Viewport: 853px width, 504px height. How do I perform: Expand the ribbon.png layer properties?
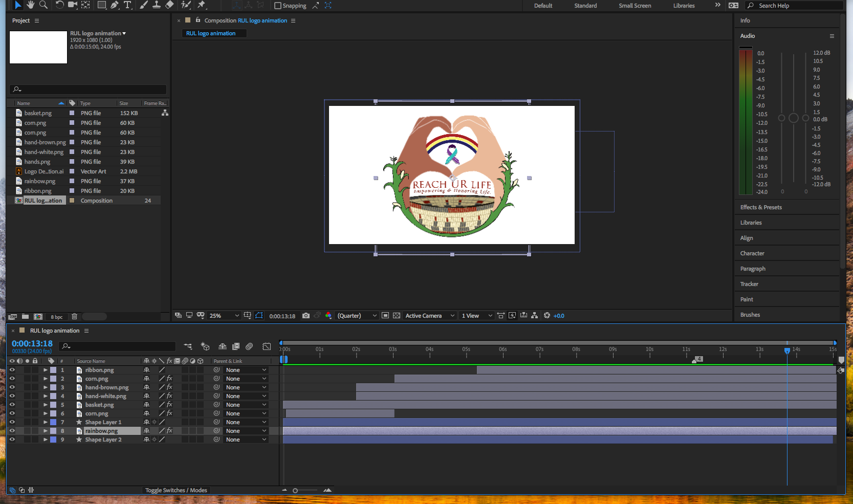coord(46,370)
